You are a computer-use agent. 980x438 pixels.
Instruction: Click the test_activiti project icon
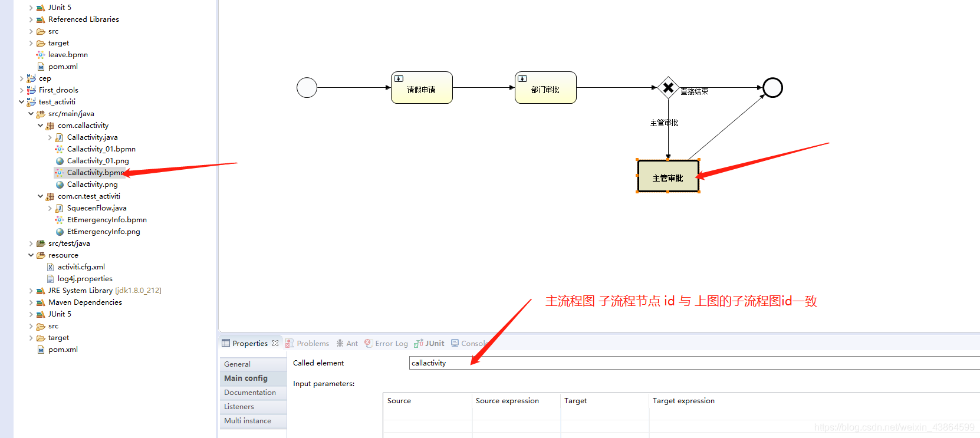(x=31, y=102)
